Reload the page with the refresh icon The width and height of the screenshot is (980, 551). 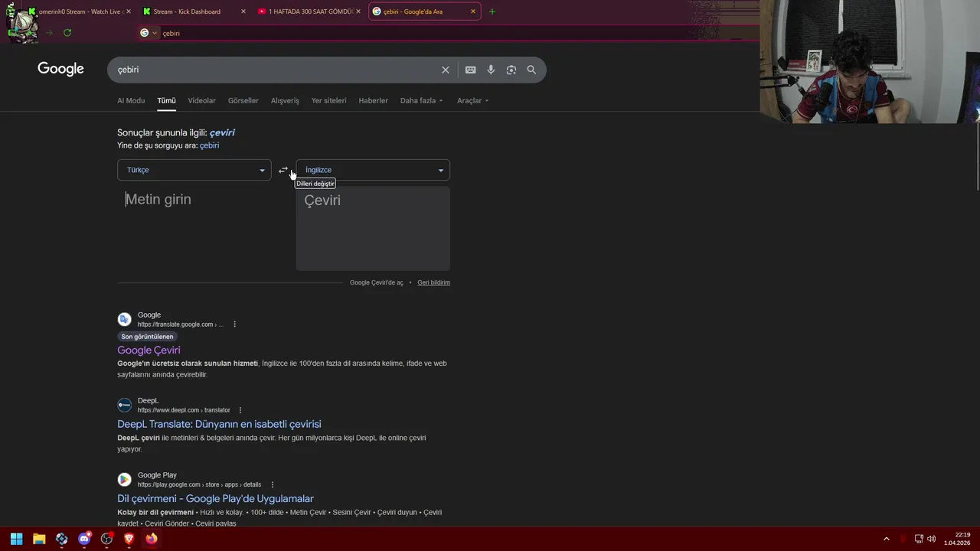click(67, 33)
